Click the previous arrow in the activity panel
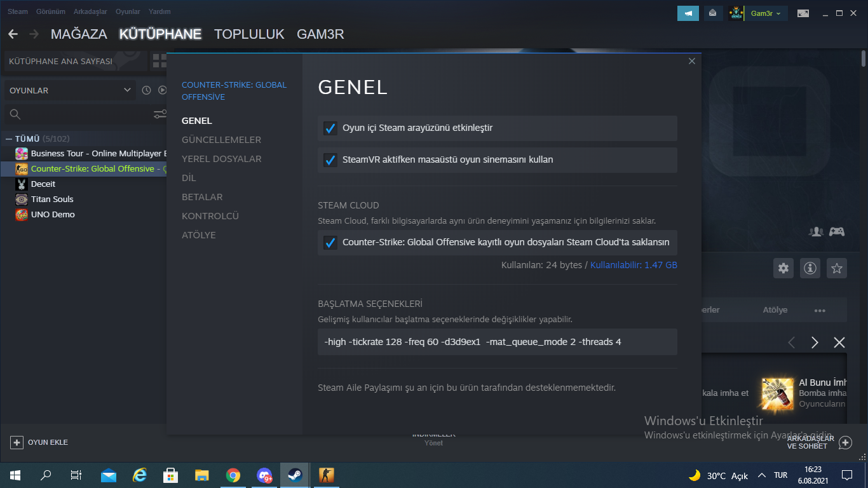 pos(792,342)
